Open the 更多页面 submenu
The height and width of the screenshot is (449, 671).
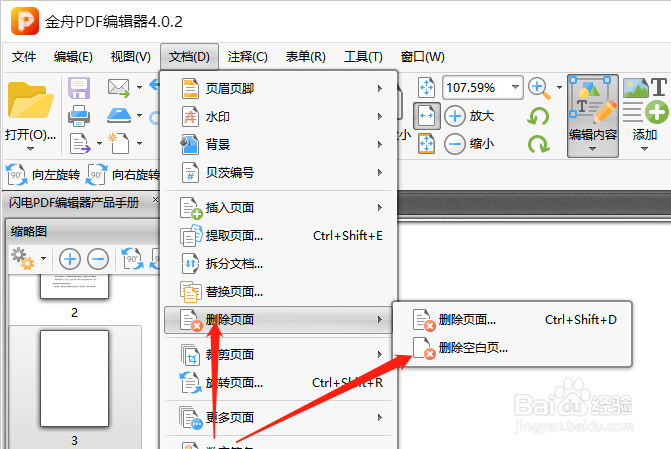point(278,417)
